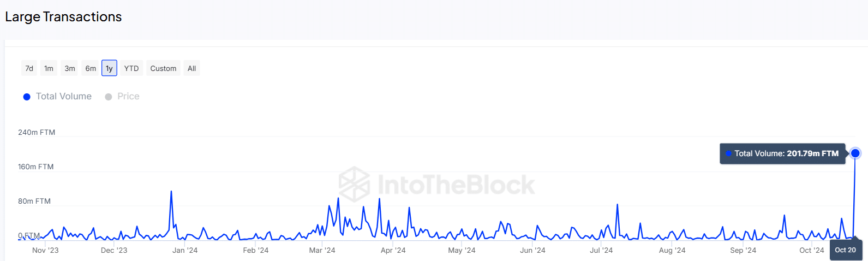Select the 1y range button
The width and height of the screenshot is (868, 261).
tap(109, 68)
